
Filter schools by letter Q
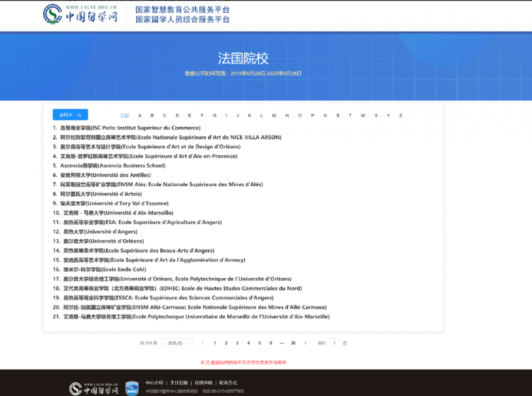click(x=325, y=116)
